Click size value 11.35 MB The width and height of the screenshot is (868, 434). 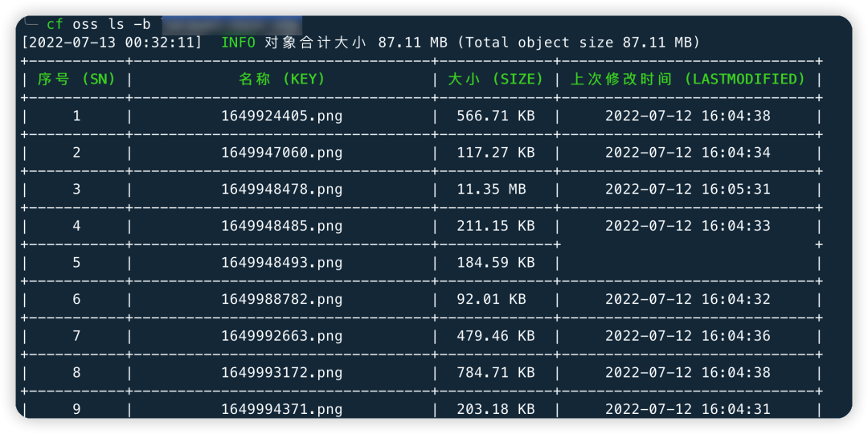coord(491,190)
